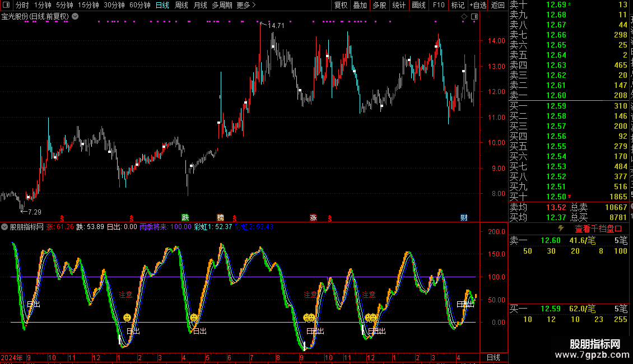The image size is (633, 364).
Task: Toggle the left sidebar panel icon
Action: (6, 5)
